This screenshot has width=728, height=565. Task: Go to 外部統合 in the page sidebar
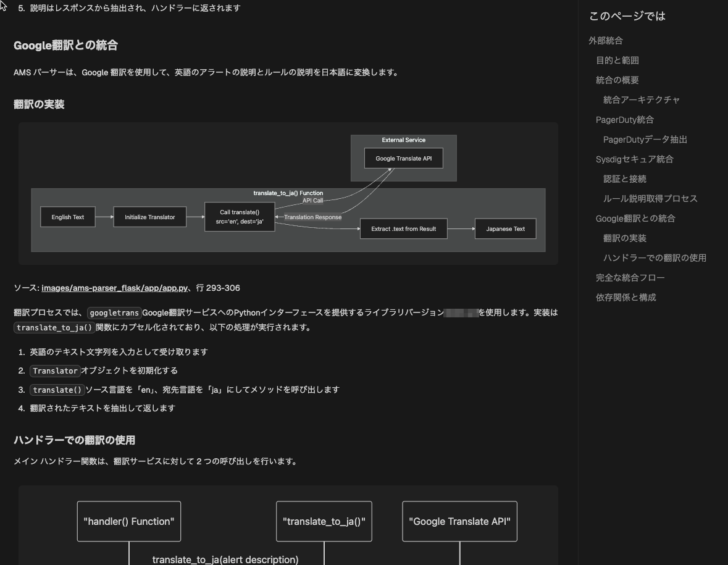(605, 41)
